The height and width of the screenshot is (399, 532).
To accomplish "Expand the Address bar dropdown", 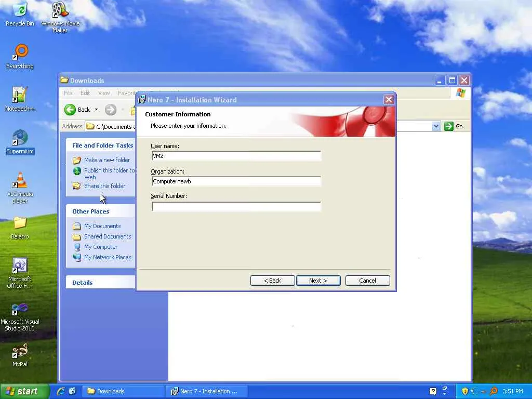I will (436, 126).
